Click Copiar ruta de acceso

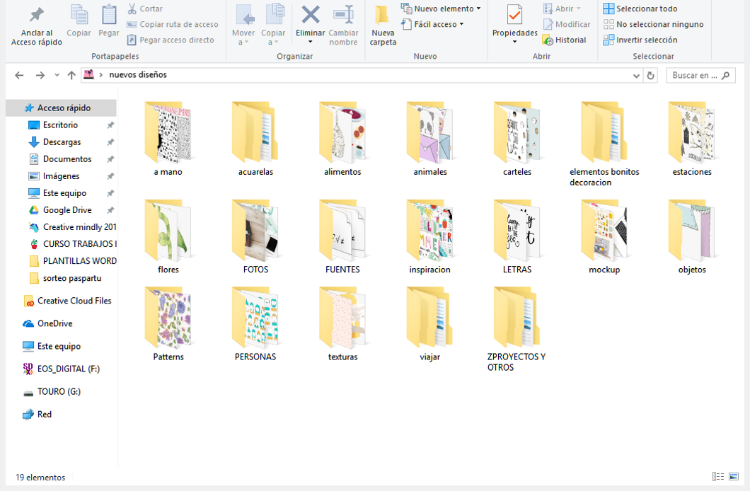pyautogui.click(x=172, y=24)
